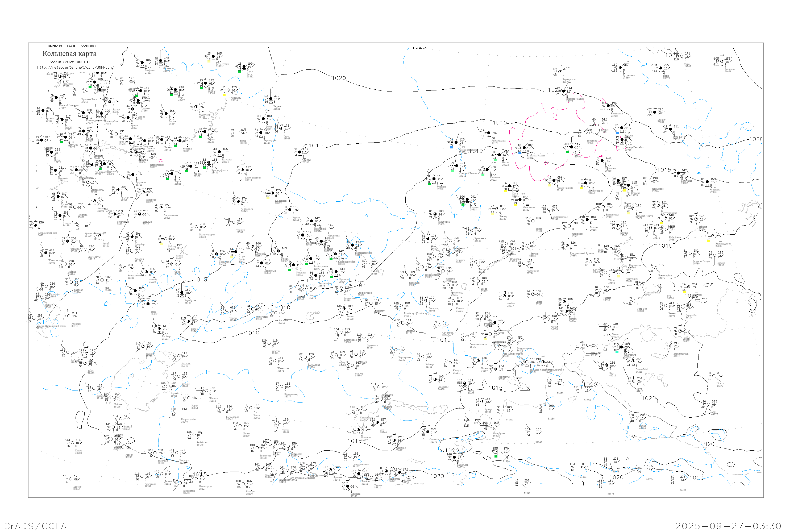The height and width of the screenshot is (532, 798).
Task: Click the Курган filled station circle
Action: tap(290, 210)
